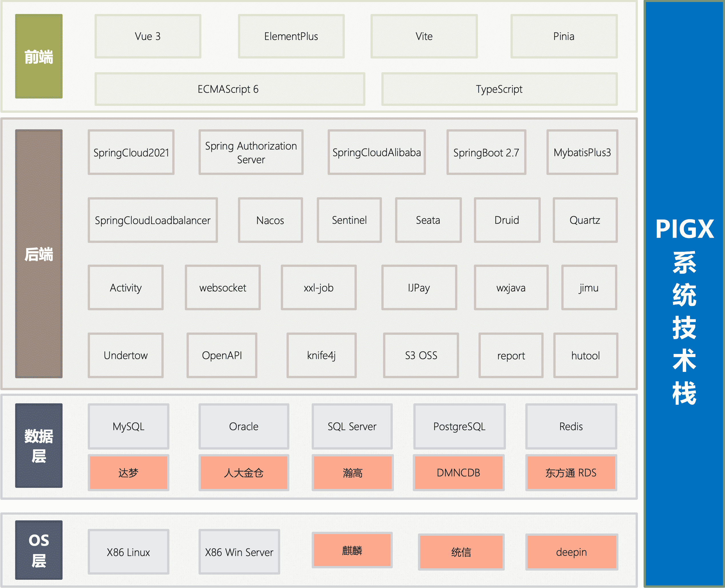Select the ElementPlus box
725x588 pixels.
(291, 36)
